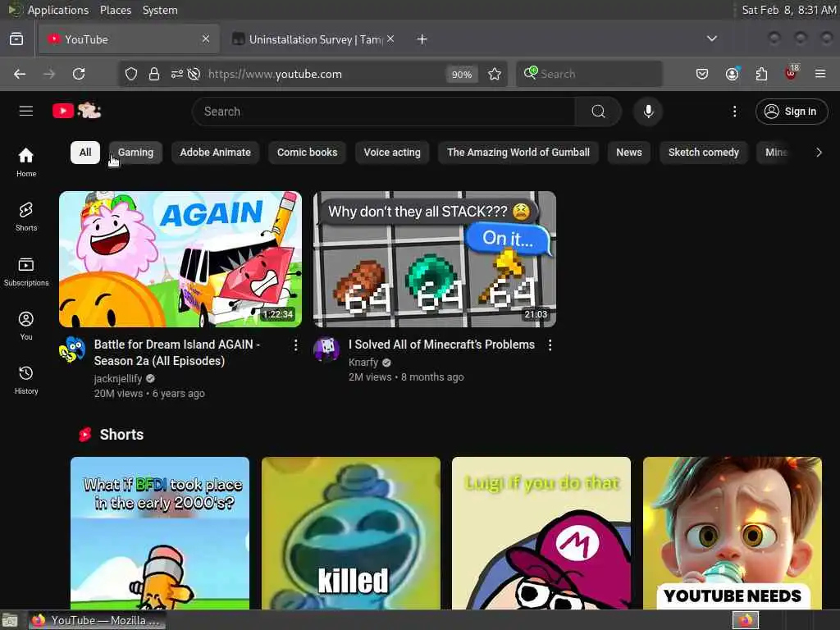Select the Voice acting filter chip
The image size is (840, 630).
coord(392,153)
